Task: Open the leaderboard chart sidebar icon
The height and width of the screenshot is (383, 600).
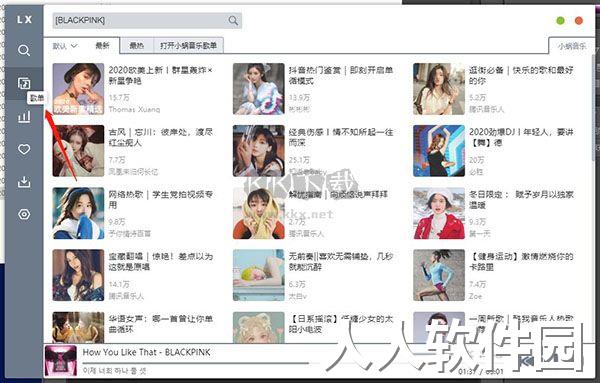Action: tap(24, 116)
